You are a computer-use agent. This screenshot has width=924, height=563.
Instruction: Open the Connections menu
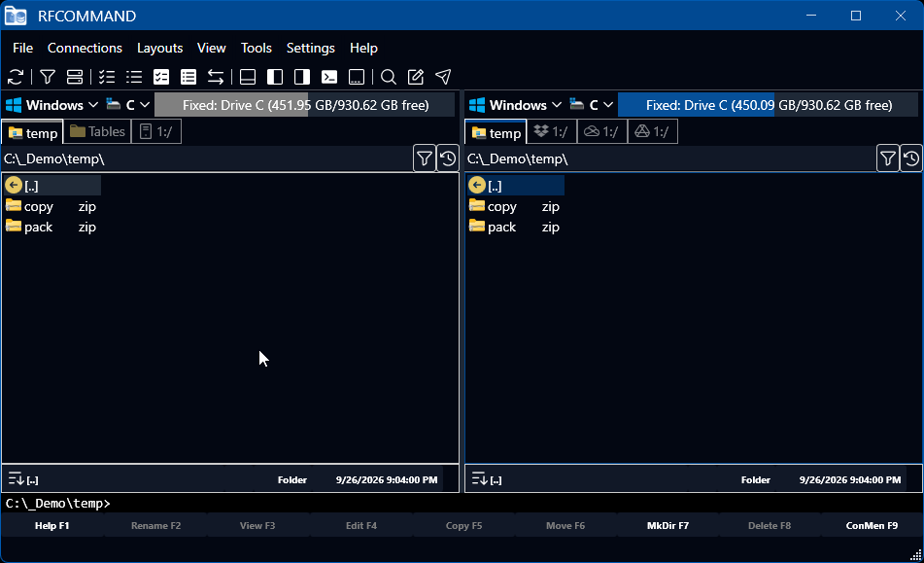click(85, 48)
